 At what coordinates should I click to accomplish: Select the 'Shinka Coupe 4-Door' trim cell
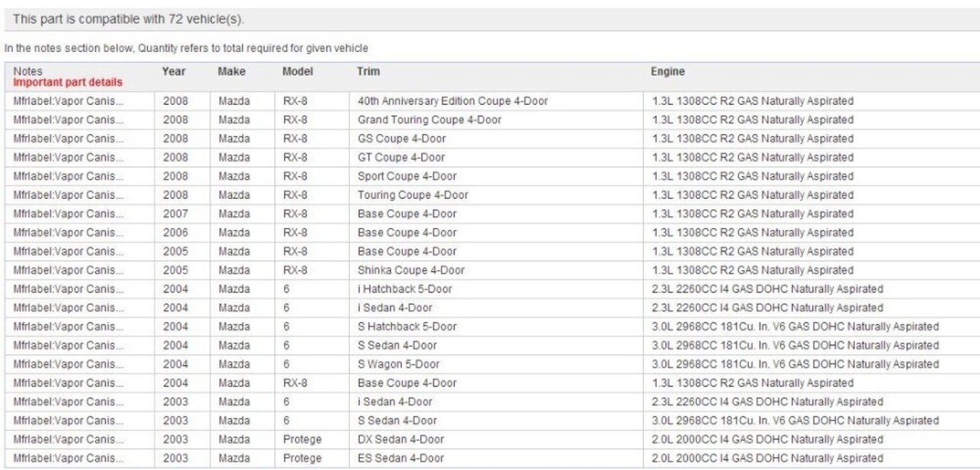coord(411,269)
